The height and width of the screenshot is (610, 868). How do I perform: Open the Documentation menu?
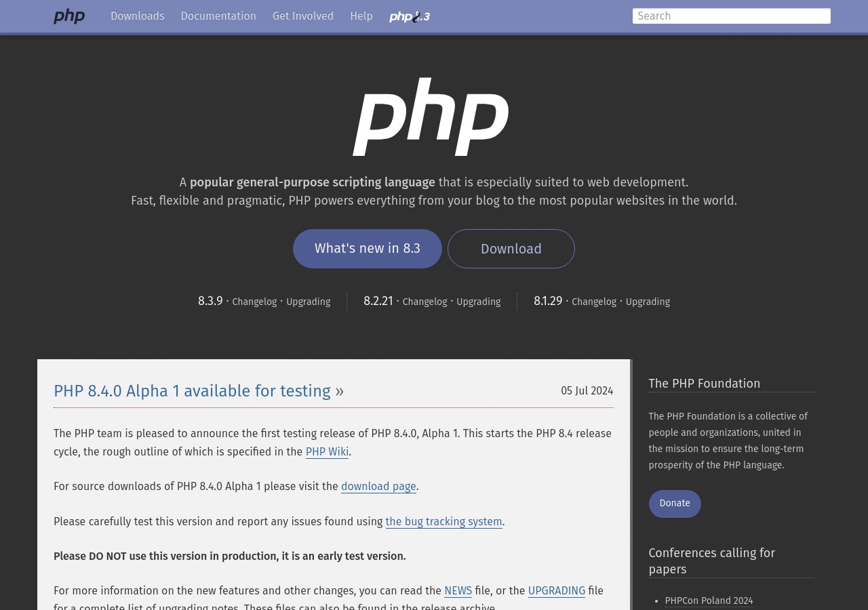pyautogui.click(x=218, y=16)
